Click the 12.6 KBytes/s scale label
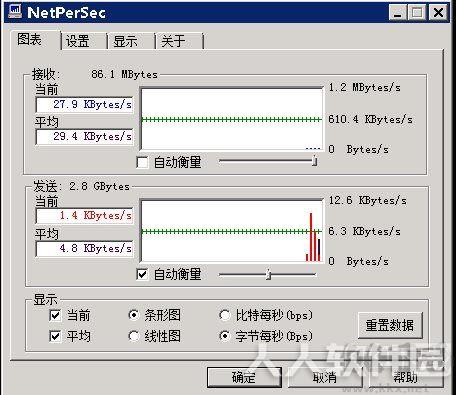456x395 pixels. click(x=368, y=200)
